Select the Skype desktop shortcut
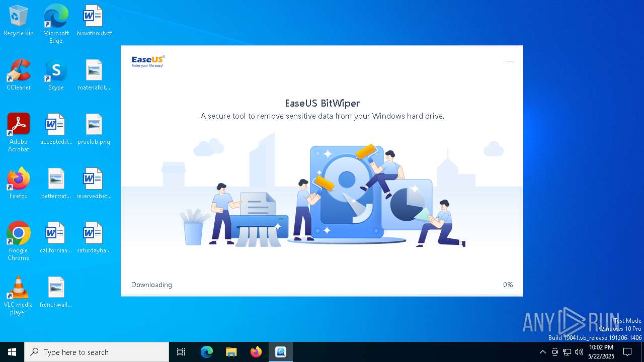This screenshot has height=362, width=644. click(x=56, y=75)
